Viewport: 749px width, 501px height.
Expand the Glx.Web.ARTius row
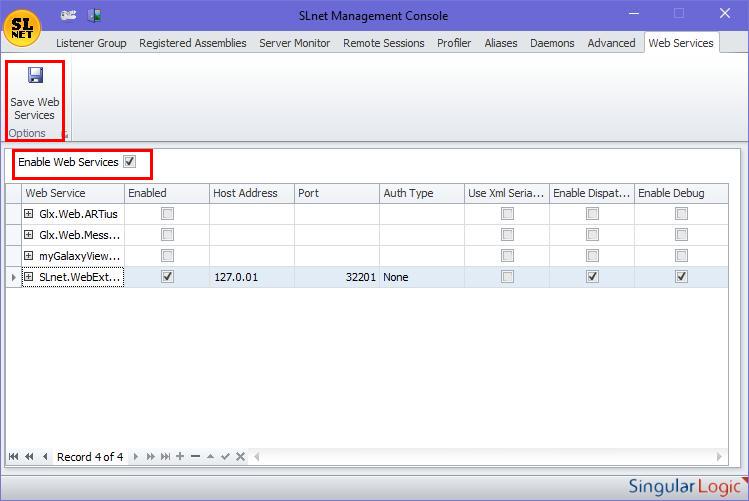click(x=29, y=214)
